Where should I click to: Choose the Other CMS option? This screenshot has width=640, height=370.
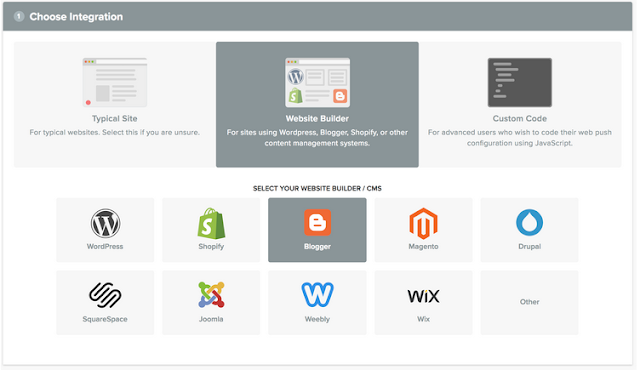click(529, 302)
